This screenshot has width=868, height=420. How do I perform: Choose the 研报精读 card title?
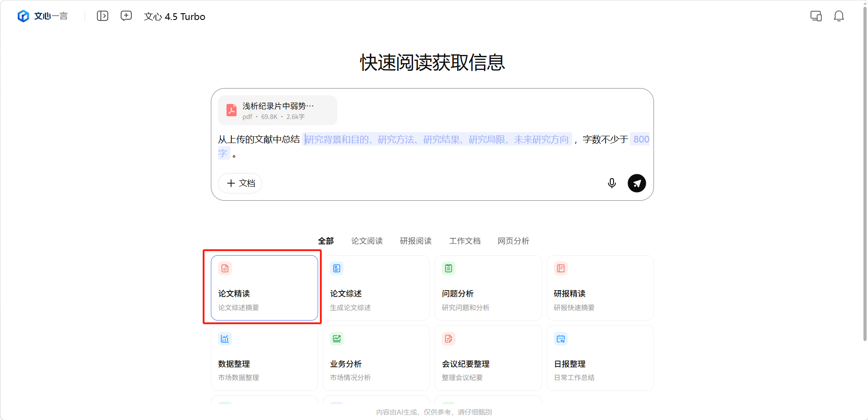pyautogui.click(x=570, y=294)
